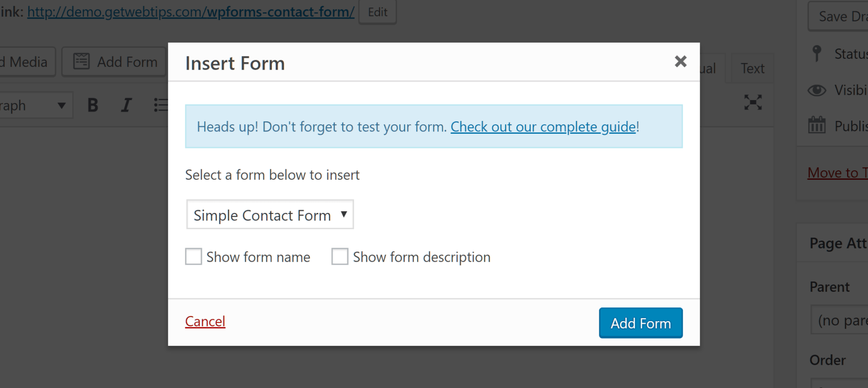Enter distraction-free writing mode
The height and width of the screenshot is (388, 868).
click(753, 102)
